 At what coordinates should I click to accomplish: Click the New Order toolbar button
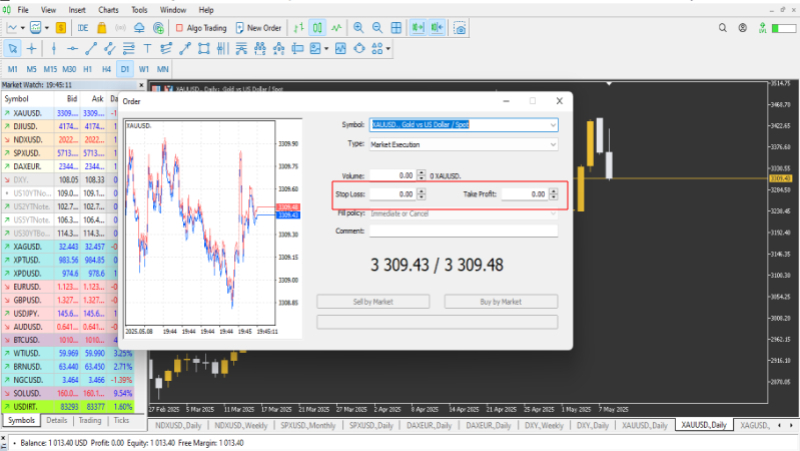click(258, 28)
